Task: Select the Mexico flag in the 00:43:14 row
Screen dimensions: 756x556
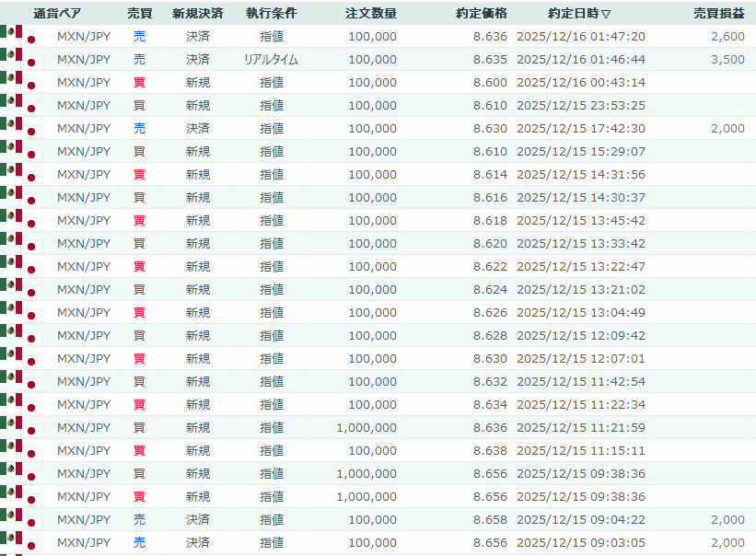Action: [x=12, y=78]
